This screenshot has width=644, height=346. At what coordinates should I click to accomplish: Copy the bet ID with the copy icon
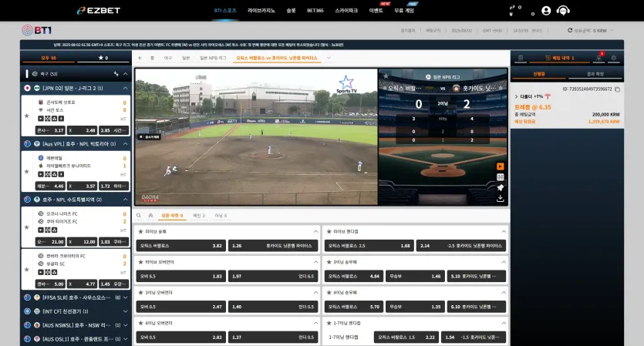tap(617, 89)
